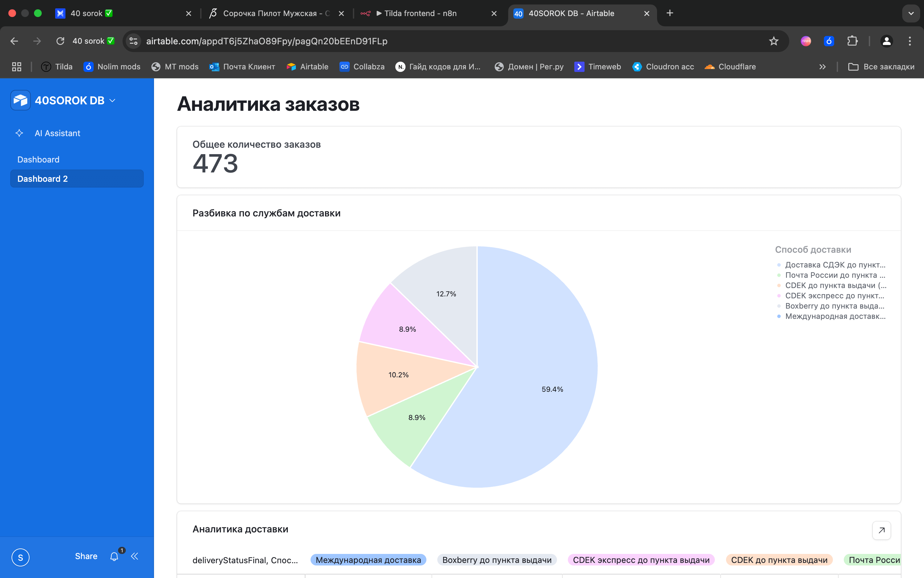Open the Tilda bookmark
Viewport: 924px width, 578px height.
click(x=57, y=66)
